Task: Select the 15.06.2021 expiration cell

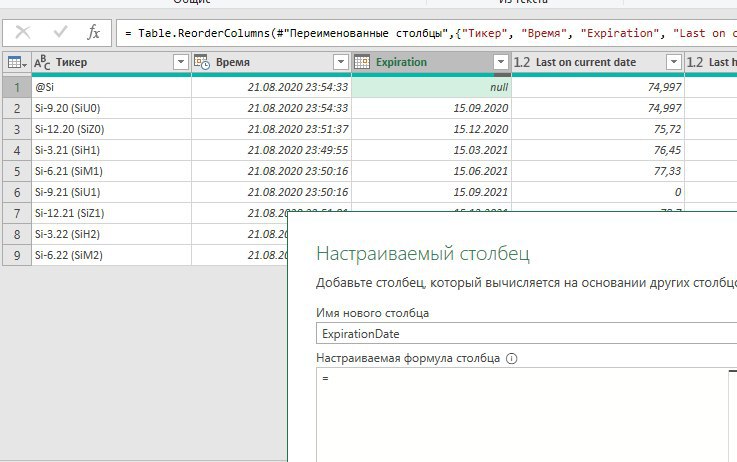Action: point(431,171)
